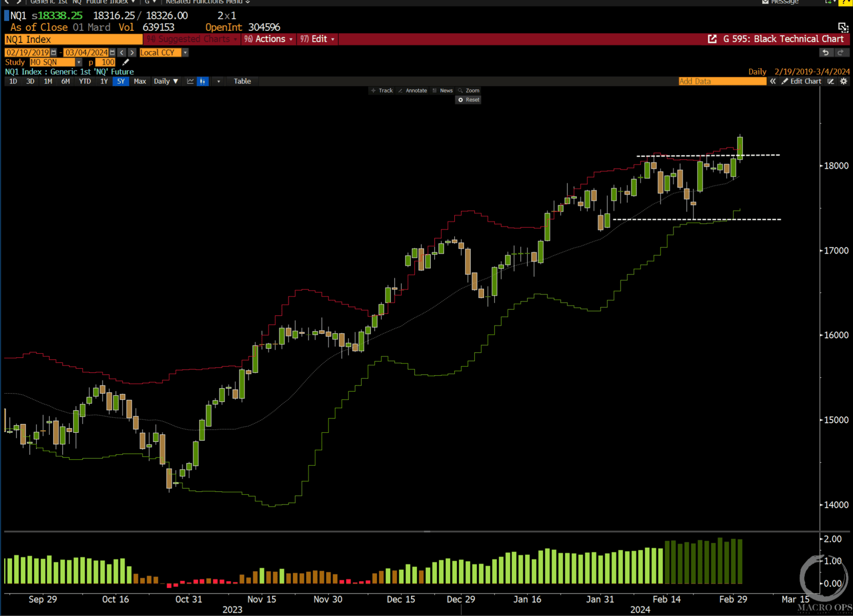Image resolution: width=853 pixels, height=616 pixels.
Task: Click the 14000 price axis label
Action: [836, 505]
